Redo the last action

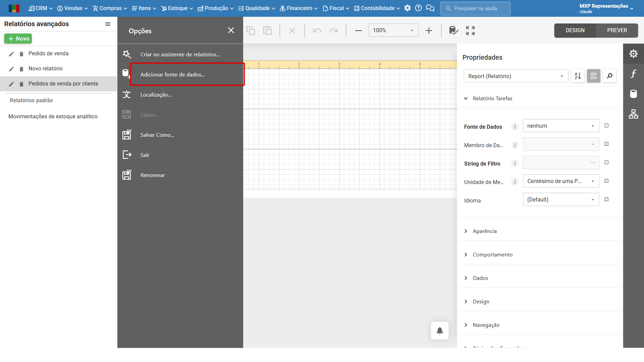[x=333, y=31]
